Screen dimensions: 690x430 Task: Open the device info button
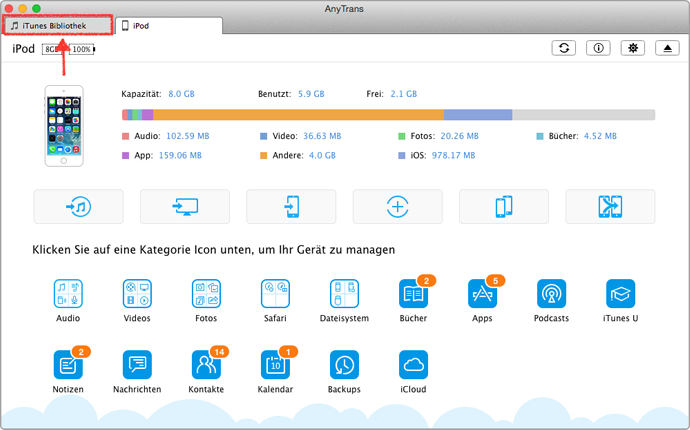coord(598,48)
